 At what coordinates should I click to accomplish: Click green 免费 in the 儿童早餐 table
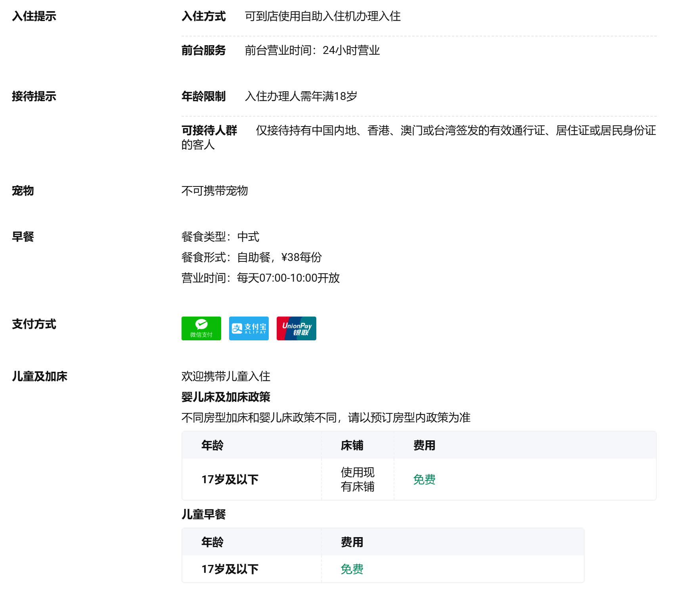coord(352,569)
